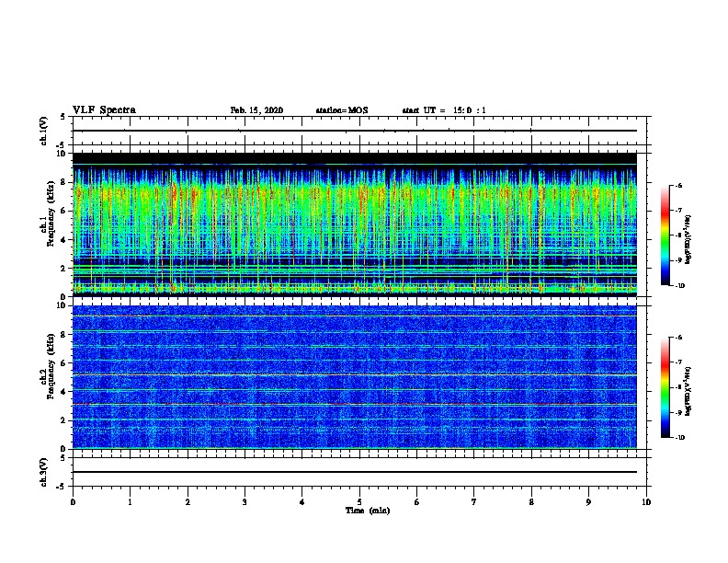Click time axis end label "10"
The width and height of the screenshot is (728, 563).
646,501
